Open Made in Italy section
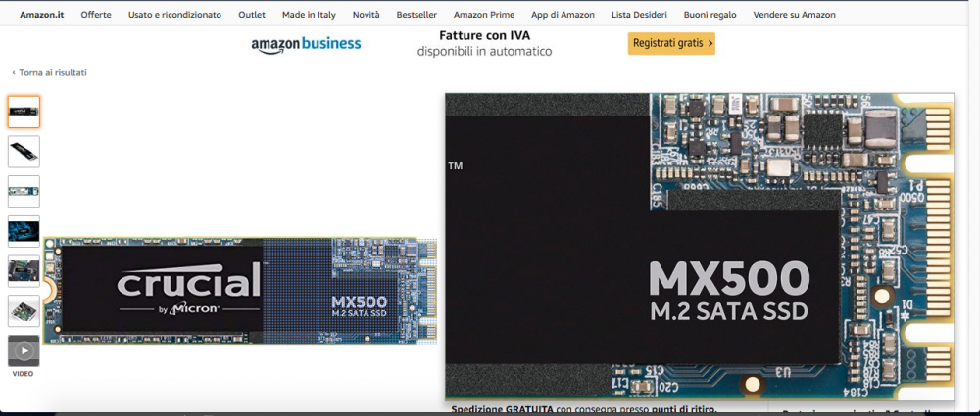This screenshot has width=980, height=416. (x=309, y=15)
